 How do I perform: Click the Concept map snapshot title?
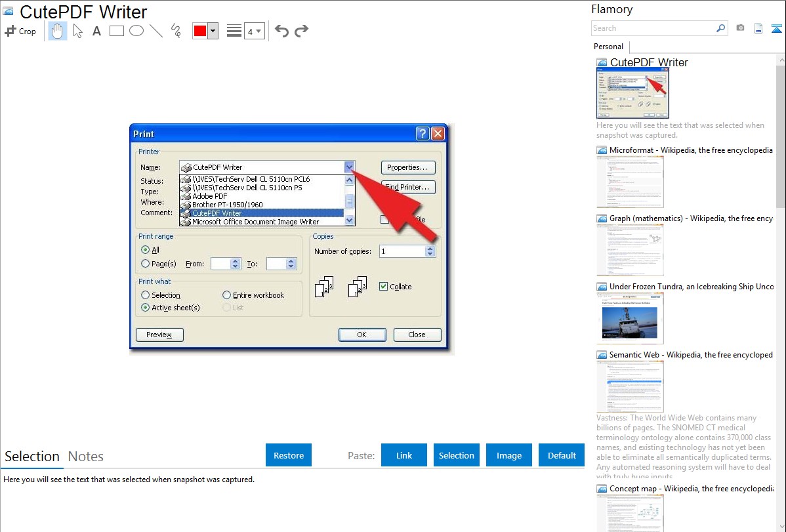(691, 488)
